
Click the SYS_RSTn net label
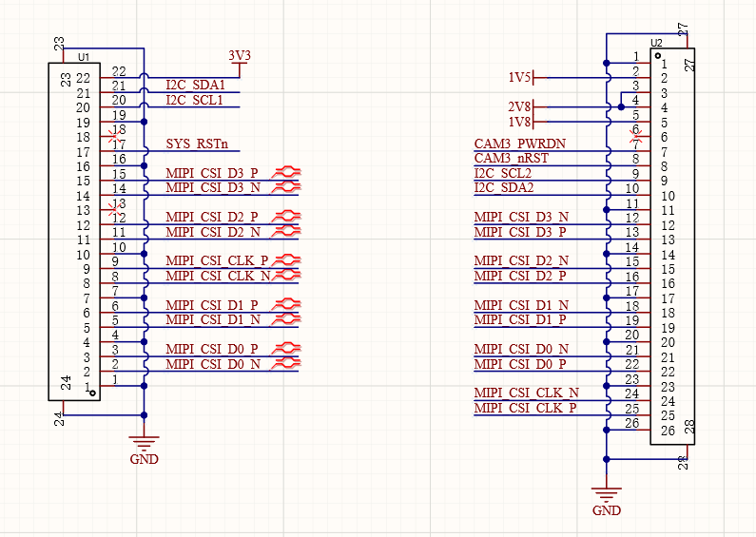click(197, 144)
